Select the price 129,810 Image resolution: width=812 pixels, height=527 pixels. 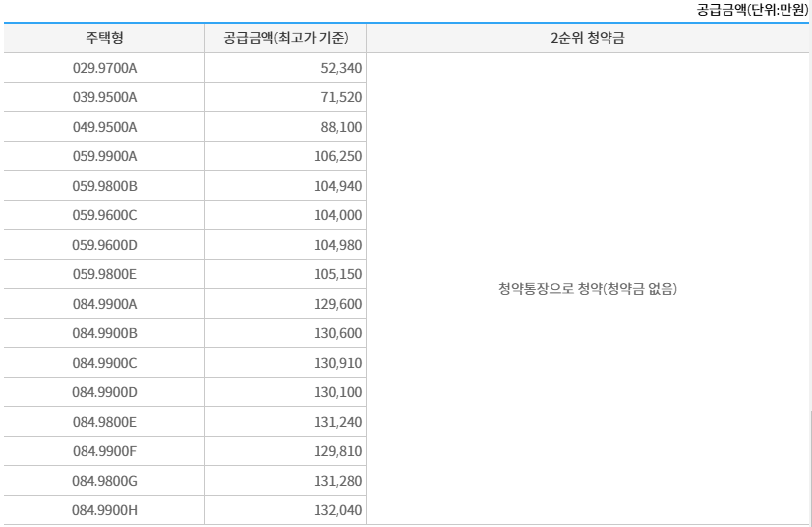point(337,452)
